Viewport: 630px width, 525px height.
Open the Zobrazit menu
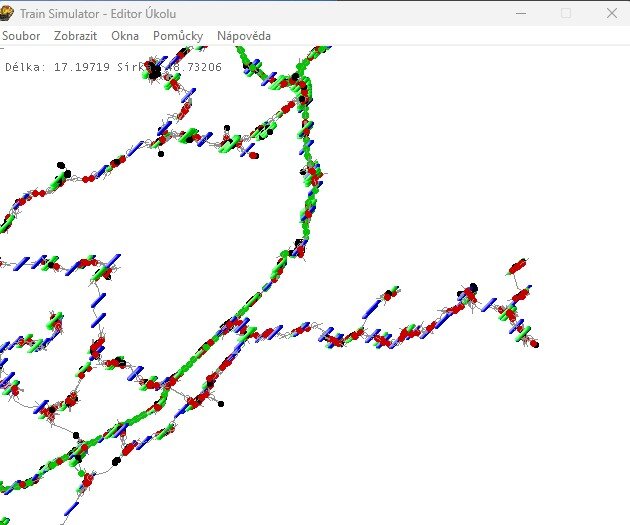[76, 36]
